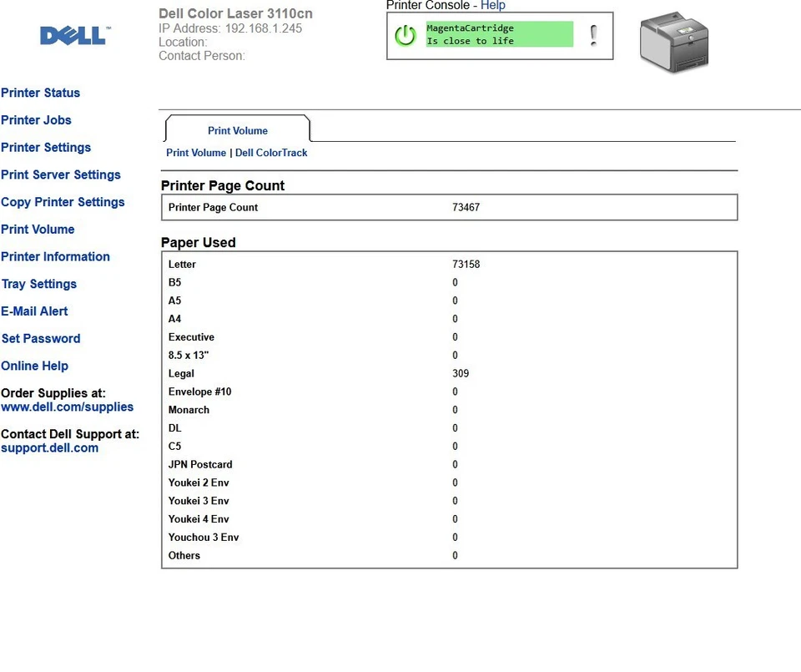Open Online Help

pos(34,366)
